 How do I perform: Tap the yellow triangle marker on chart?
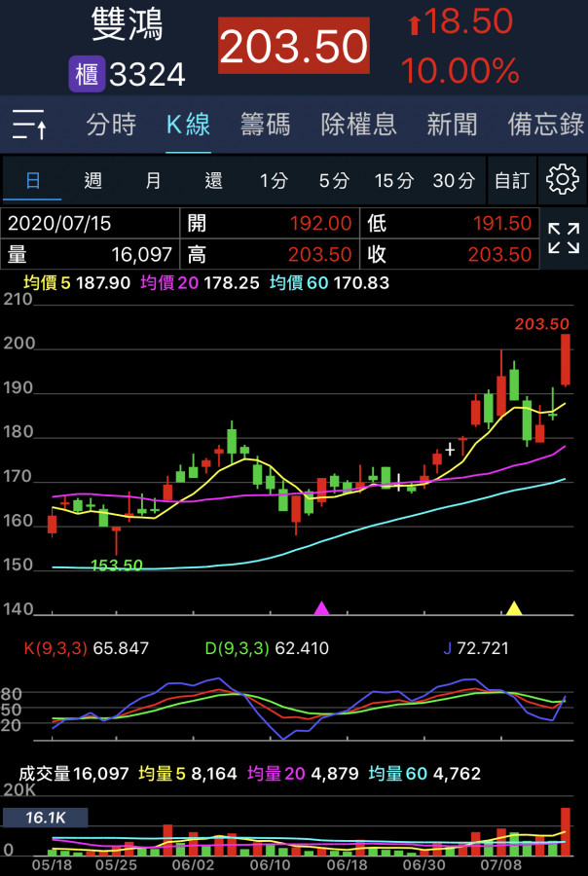tap(514, 608)
